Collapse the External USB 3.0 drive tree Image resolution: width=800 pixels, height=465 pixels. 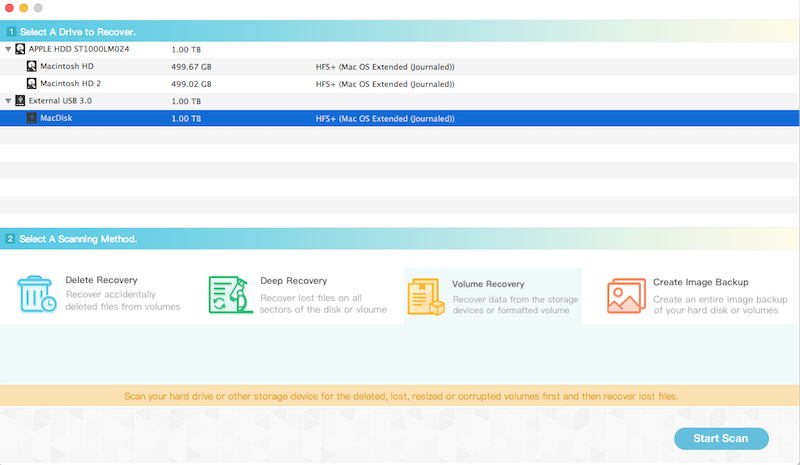click(8, 101)
